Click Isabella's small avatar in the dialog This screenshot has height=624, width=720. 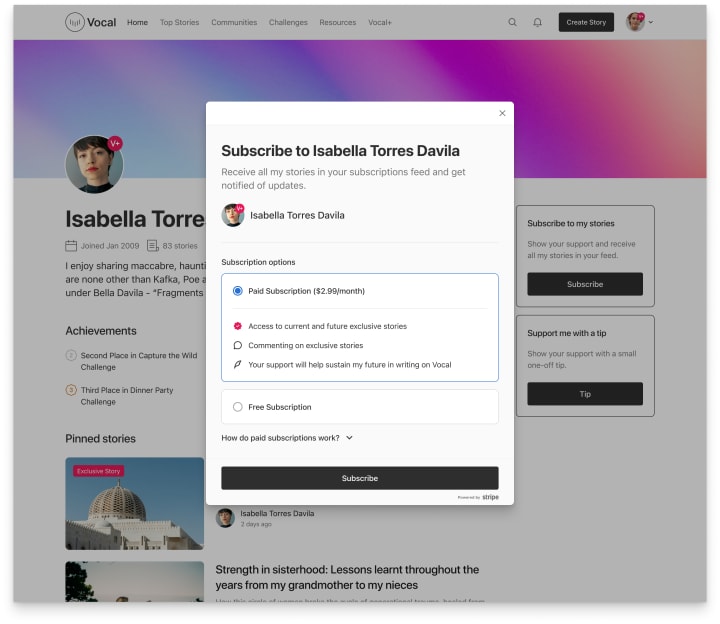233,215
